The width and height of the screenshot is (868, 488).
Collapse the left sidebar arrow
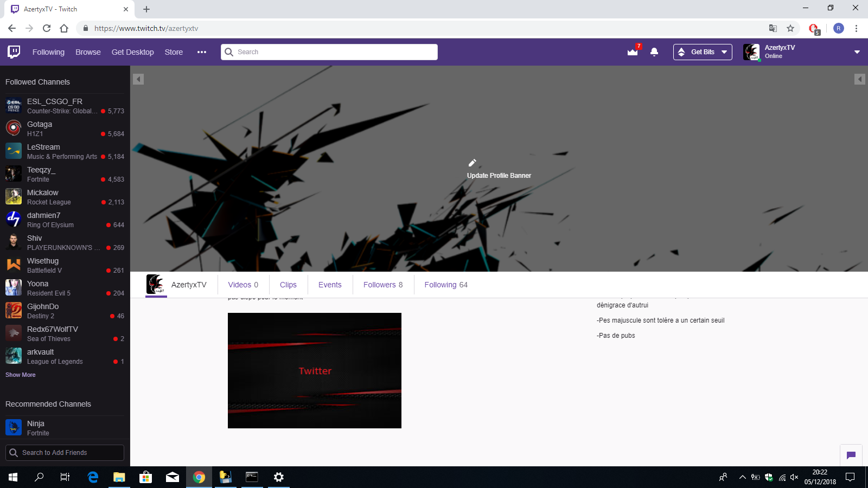click(138, 79)
